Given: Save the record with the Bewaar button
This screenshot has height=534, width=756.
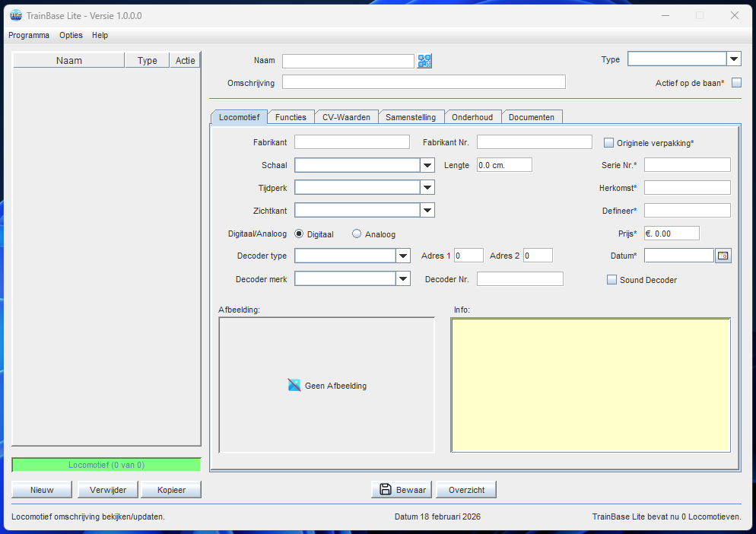Looking at the screenshot, I should point(402,490).
